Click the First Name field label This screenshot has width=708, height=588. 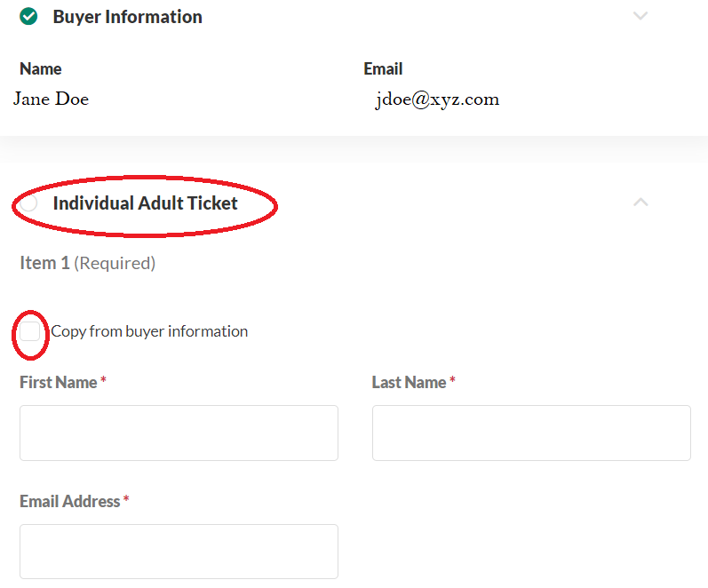[x=59, y=383]
